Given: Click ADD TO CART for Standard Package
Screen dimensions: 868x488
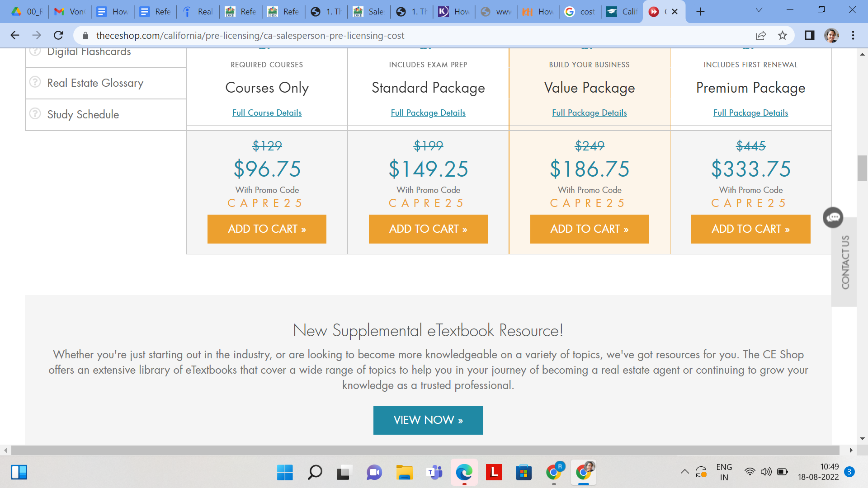Looking at the screenshot, I should 428,229.
